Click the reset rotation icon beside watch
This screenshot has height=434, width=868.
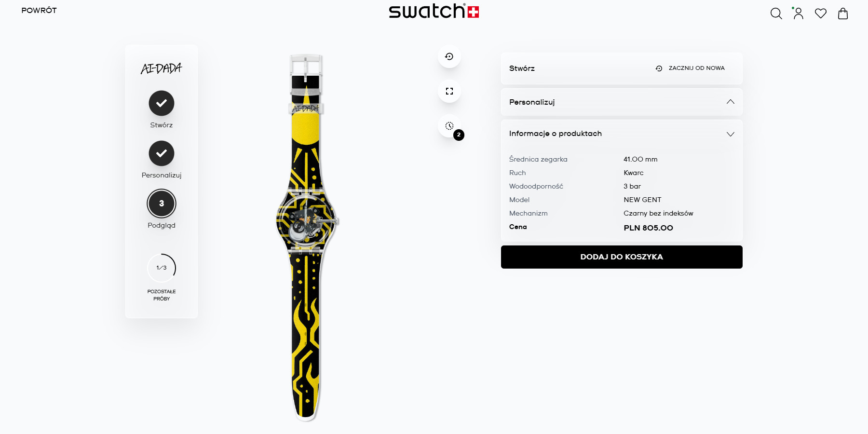pyautogui.click(x=449, y=56)
